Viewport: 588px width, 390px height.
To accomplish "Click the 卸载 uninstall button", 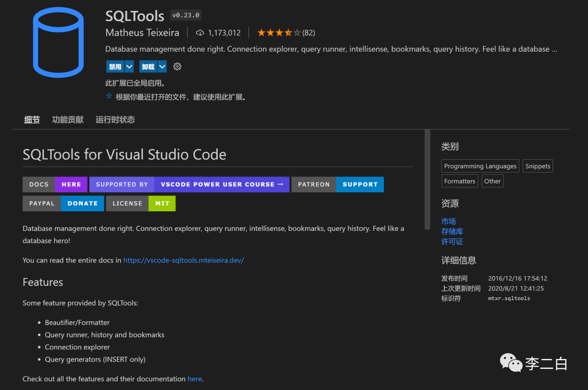I will [148, 66].
